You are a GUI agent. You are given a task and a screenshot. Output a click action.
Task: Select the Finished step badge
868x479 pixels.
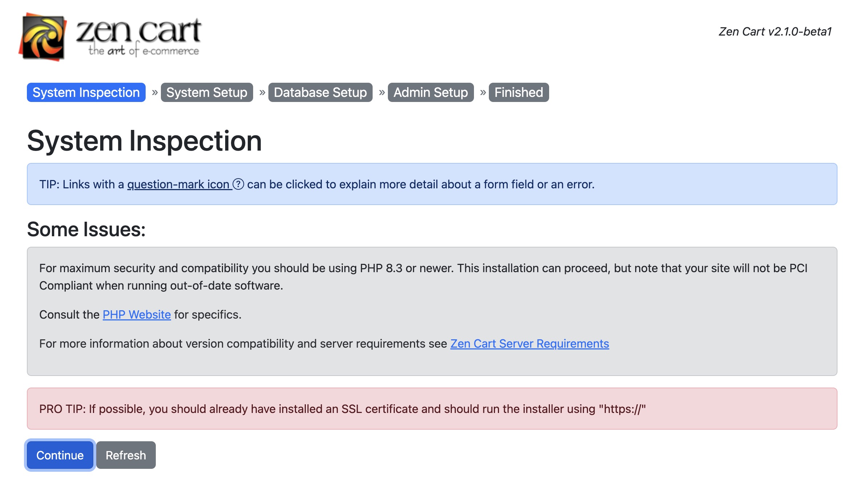519,92
